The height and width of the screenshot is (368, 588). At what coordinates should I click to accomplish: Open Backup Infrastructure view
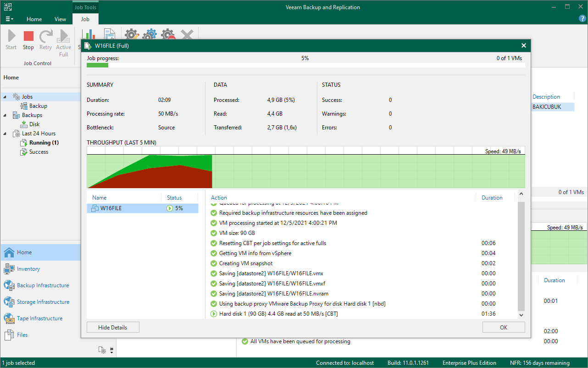coord(43,285)
